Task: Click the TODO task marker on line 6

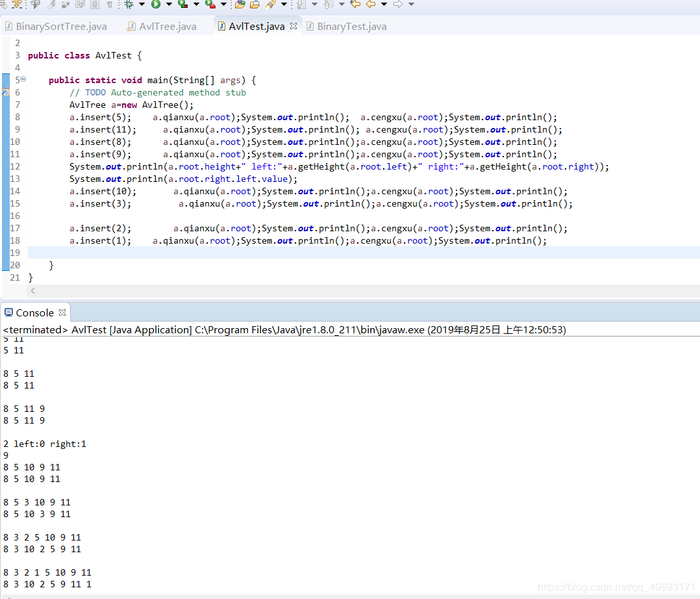Action: (5, 92)
